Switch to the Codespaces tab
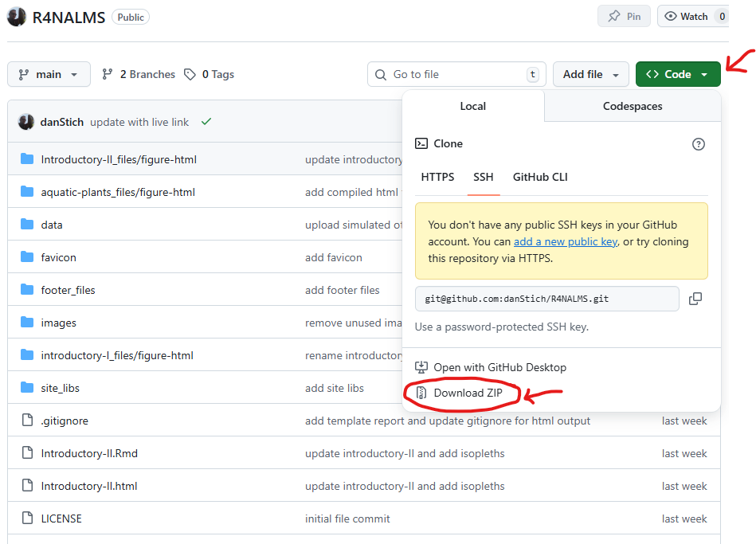Viewport: 756px width, 544px height. [633, 106]
